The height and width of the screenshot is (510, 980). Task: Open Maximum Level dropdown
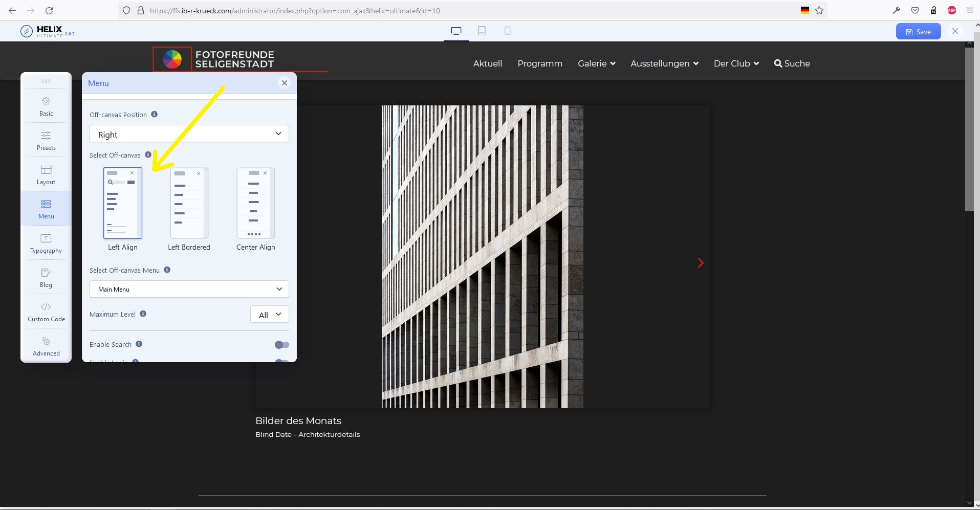pos(269,315)
